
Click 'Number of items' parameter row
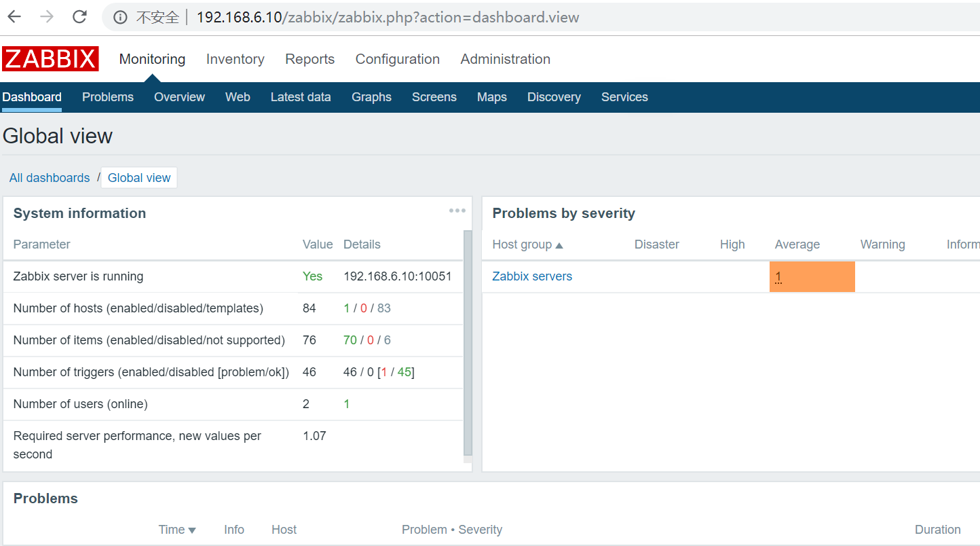click(233, 340)
